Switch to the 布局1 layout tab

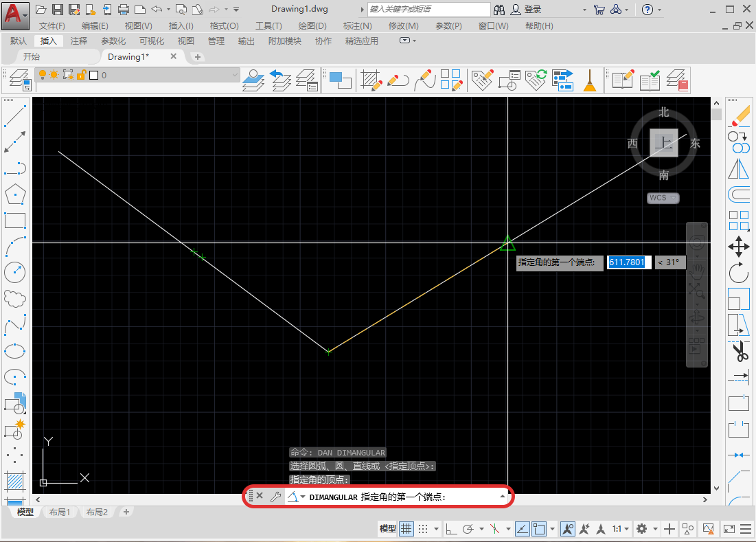(x=59, y=512)
